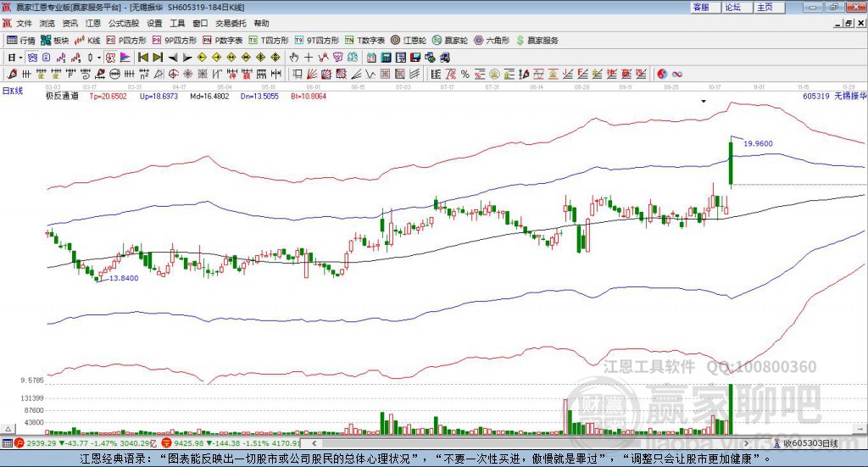Click the yin-yang red-blue circle icon
Screen dimensions: 868x467
click(662, 74)
